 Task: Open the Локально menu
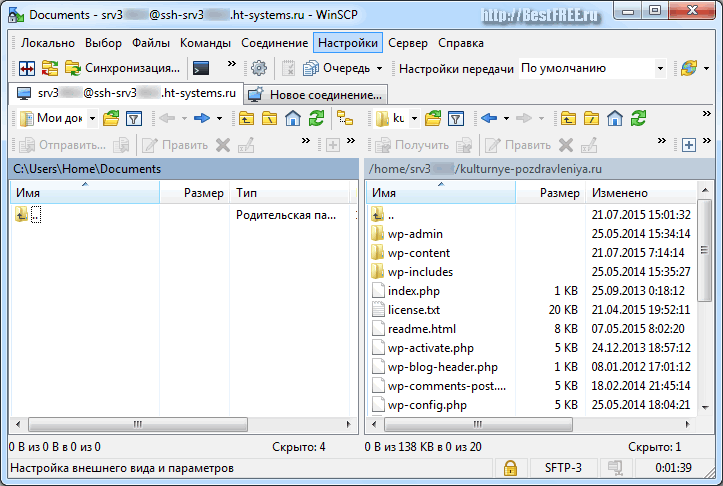tap(47, 43)
